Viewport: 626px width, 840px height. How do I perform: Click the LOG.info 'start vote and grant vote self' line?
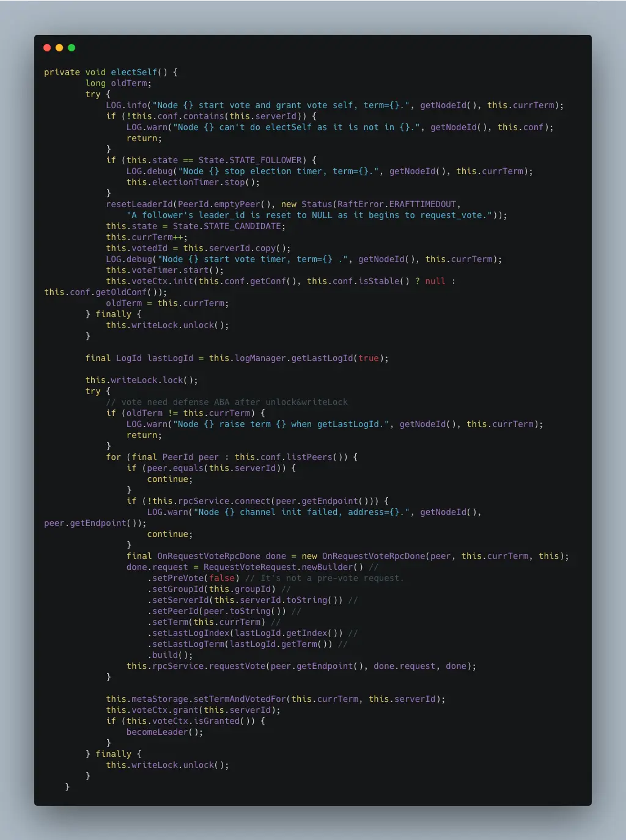coord(335,105)
